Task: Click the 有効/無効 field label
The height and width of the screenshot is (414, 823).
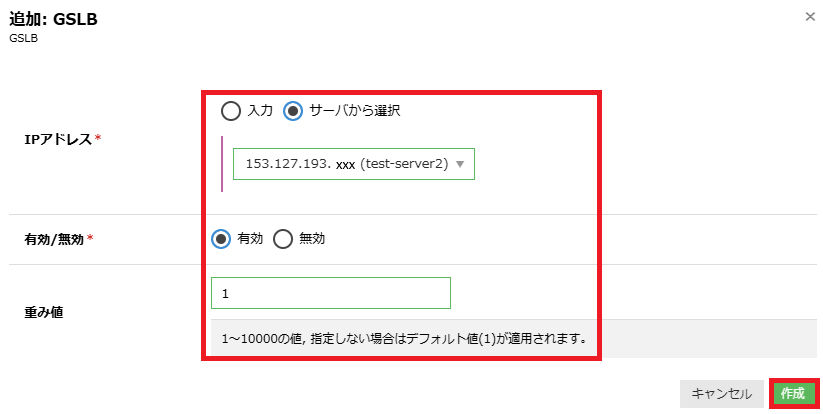Action: tap(54, 239)
